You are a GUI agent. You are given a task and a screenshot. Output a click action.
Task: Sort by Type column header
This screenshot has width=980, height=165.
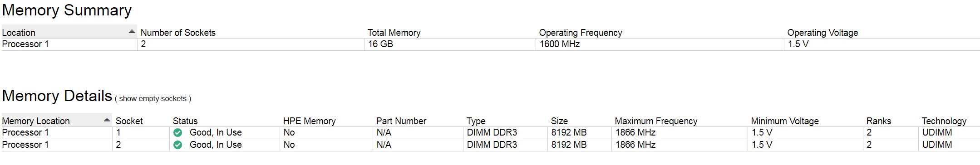tap(476, 121)
